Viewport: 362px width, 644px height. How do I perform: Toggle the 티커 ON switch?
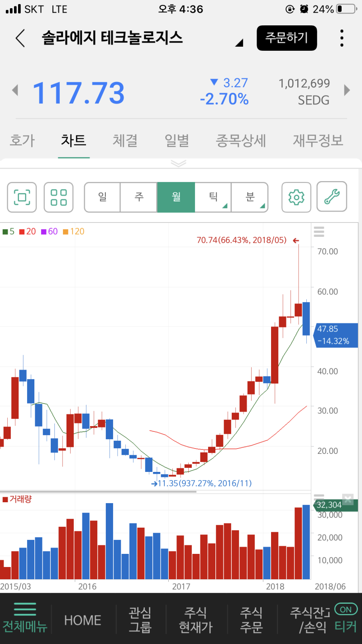[x=345, y=610]
